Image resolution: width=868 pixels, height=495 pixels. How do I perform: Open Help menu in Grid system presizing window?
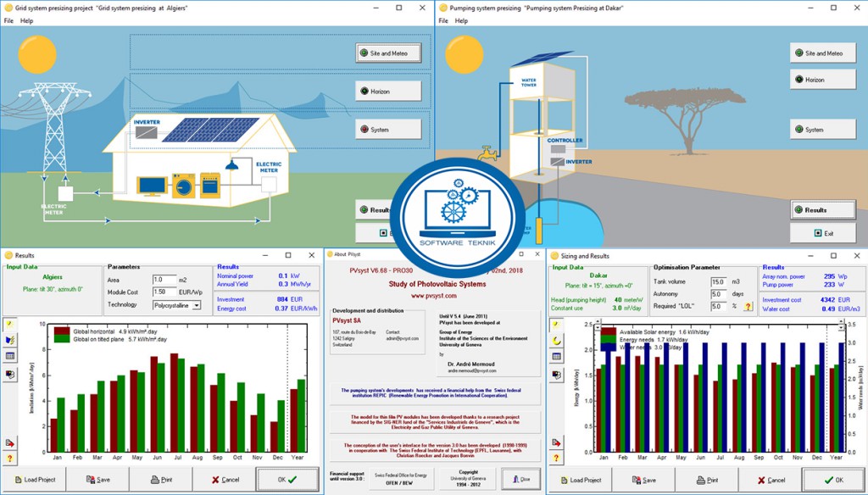pyautogui.click(x=26, y=20)
